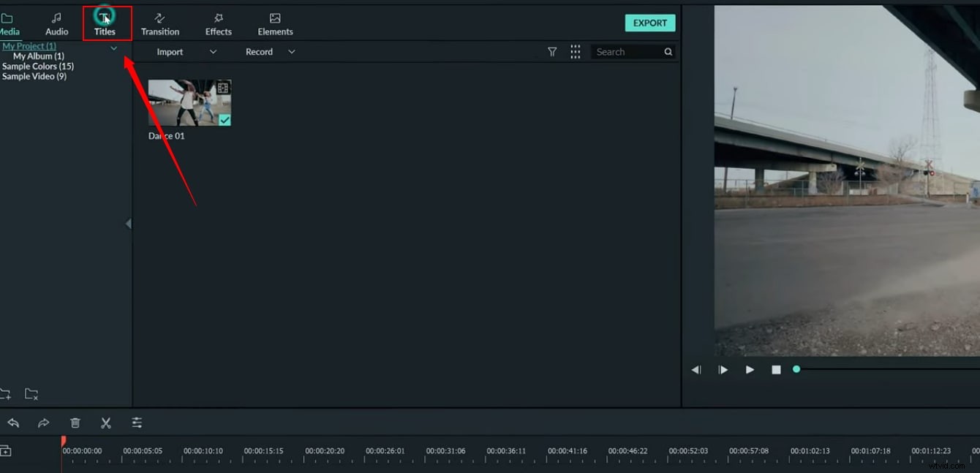Click the add new folder icon
Image resolution: width=980 pixels, height=473 pixels.
pos(5,394)
